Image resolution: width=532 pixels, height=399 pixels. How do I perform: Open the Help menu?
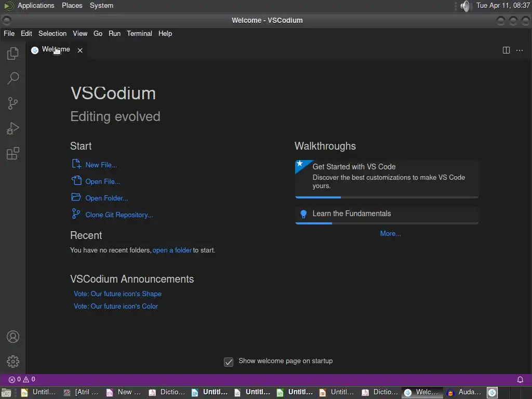(x=165, y=34)
